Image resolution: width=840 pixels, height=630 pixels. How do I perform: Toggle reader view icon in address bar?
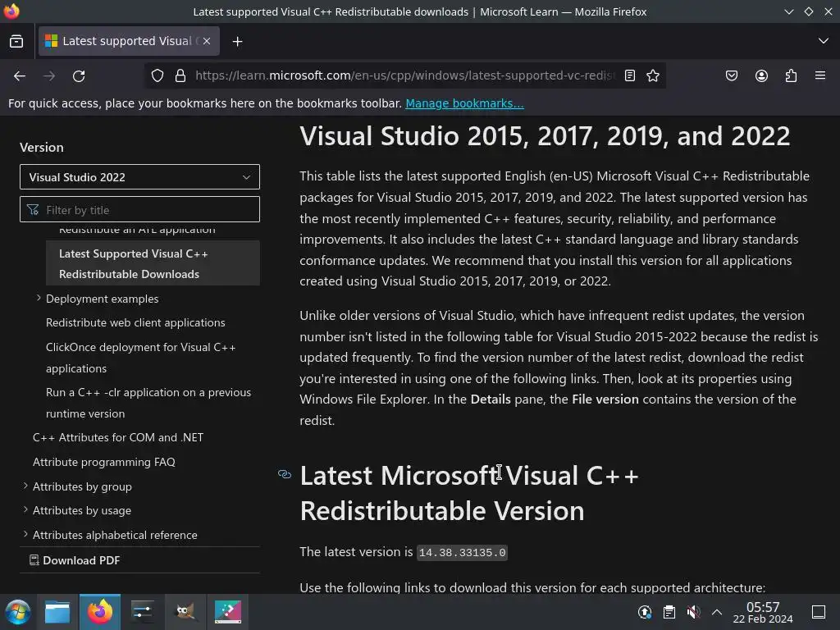[630, 75]
